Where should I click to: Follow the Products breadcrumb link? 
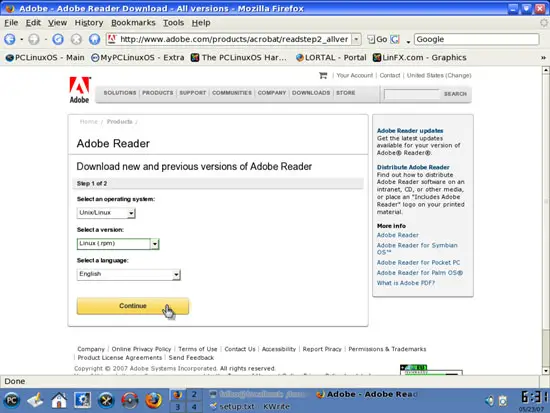[120, 122]
